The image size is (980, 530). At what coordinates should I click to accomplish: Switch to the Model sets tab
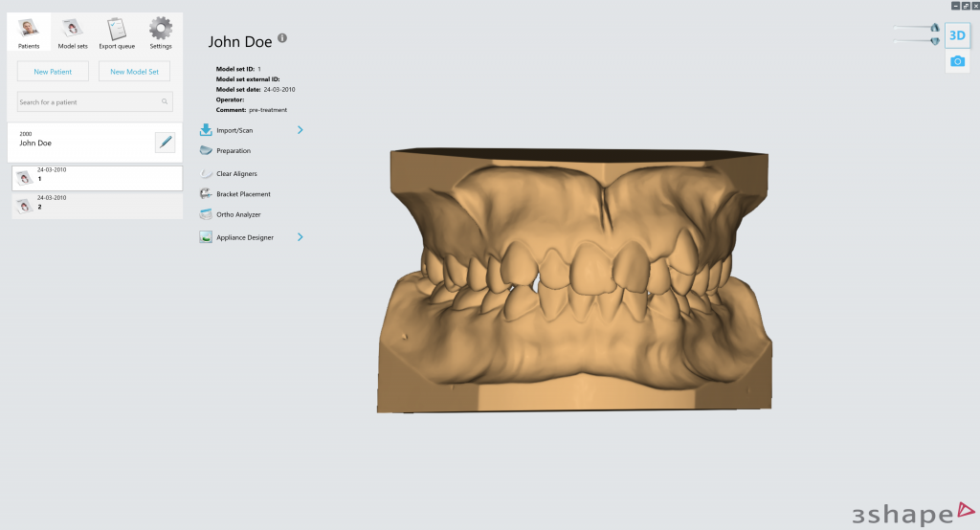73,30
